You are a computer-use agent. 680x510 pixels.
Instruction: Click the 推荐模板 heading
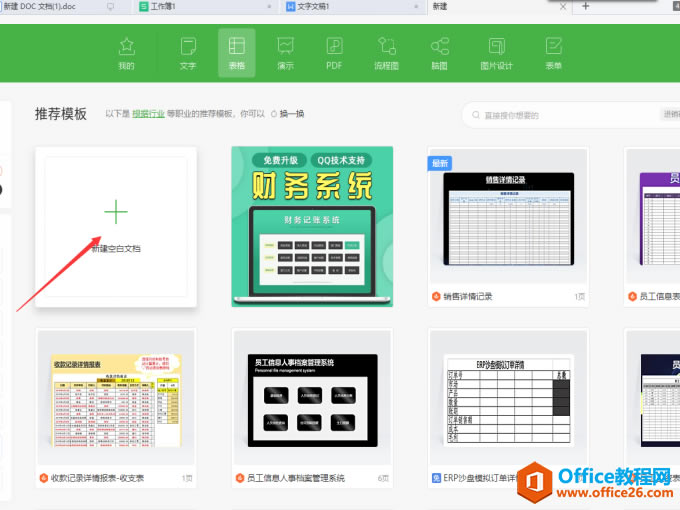coord(61,114)
